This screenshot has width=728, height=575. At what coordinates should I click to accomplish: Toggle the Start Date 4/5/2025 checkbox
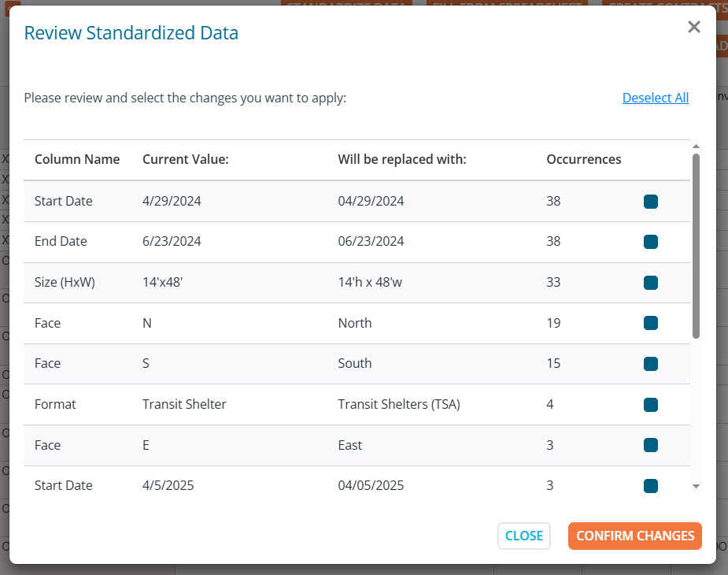650,486
